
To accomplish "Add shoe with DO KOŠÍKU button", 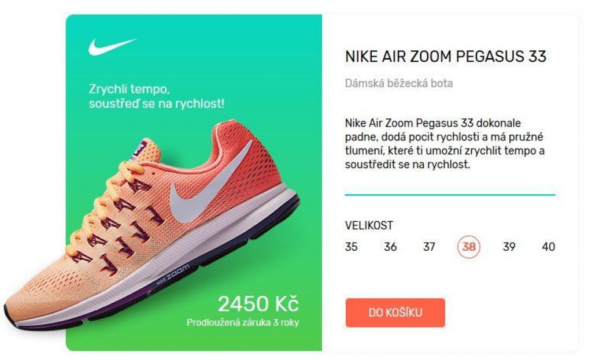I will point(395,313).
